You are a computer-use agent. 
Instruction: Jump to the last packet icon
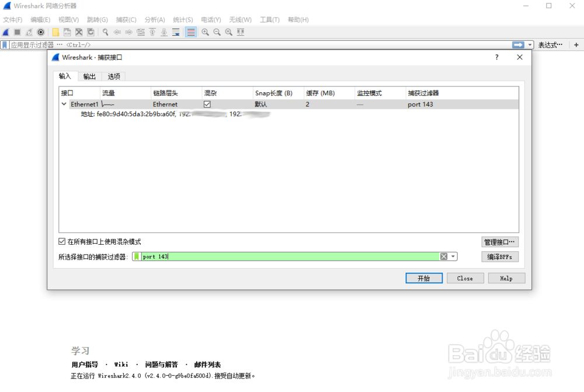coord(164,32)
